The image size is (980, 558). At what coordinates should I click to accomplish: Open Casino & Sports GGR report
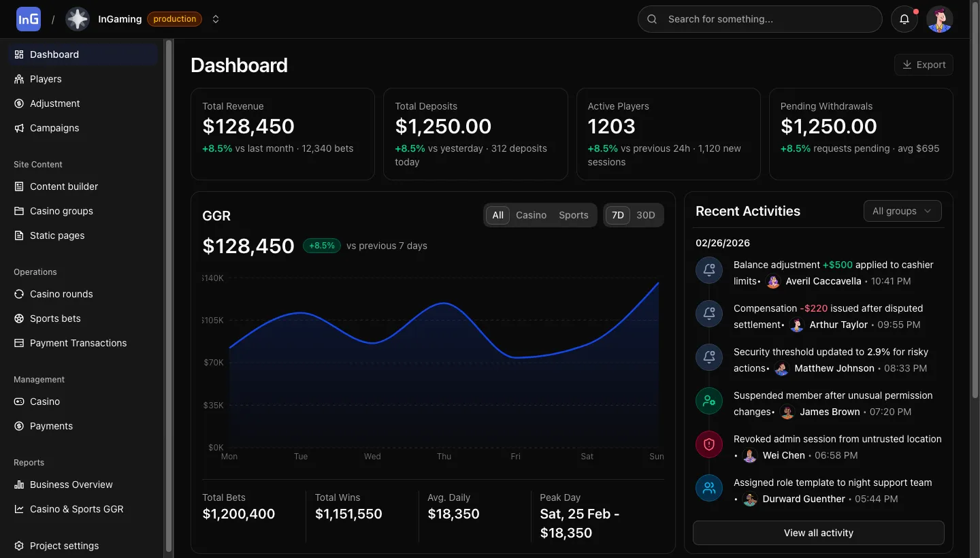76,509
